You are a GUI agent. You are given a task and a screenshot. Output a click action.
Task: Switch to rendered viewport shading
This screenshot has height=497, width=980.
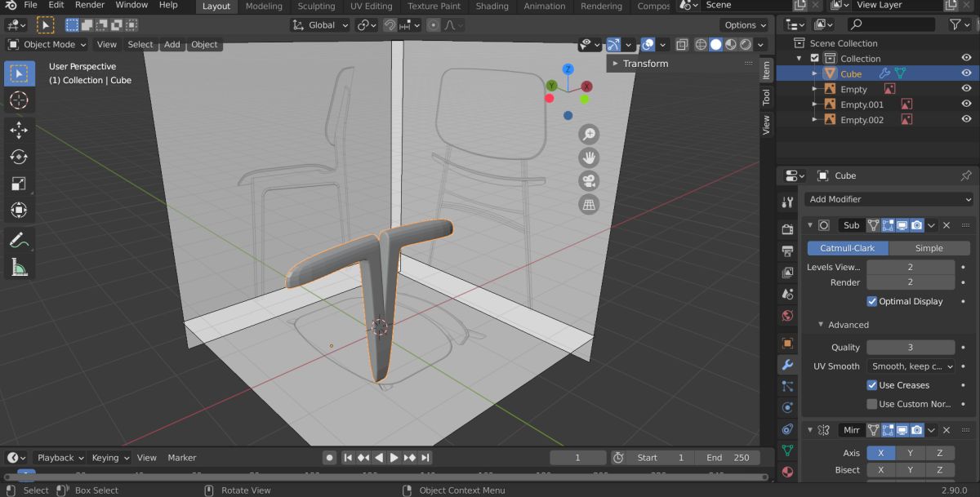[x=746, y=45]
